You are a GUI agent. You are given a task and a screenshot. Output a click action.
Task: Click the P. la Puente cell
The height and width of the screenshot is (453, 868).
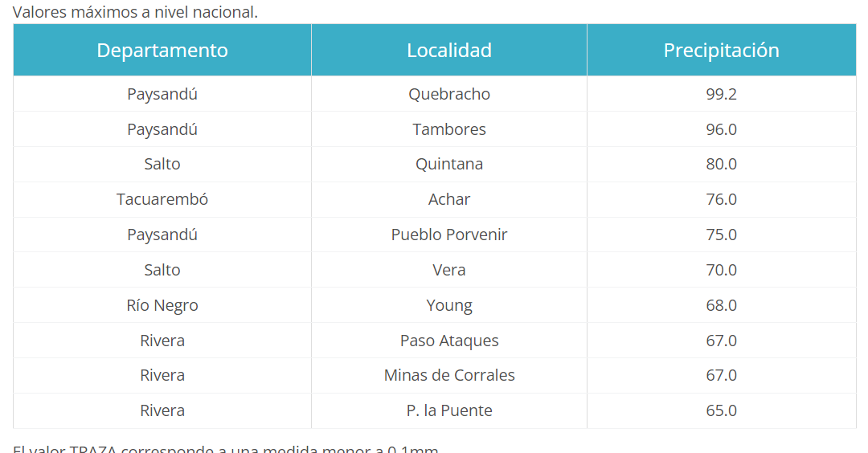[x=449, y=410]
